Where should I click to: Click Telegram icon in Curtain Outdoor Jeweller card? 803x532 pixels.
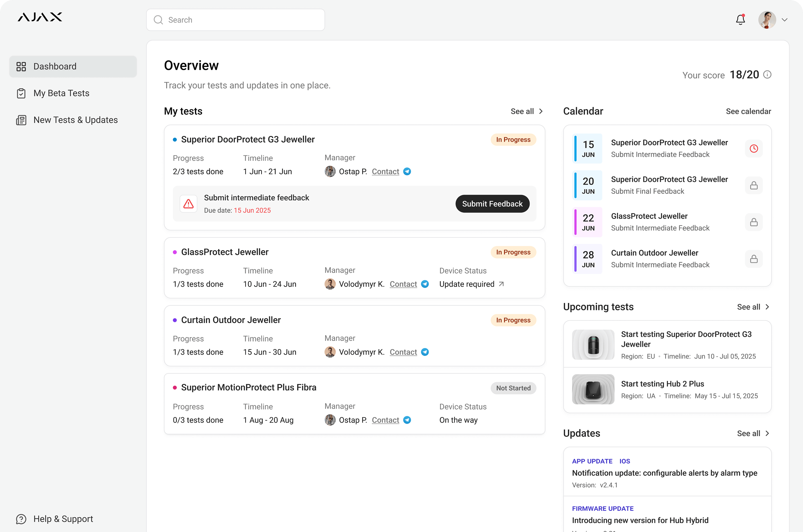point(425,352)
